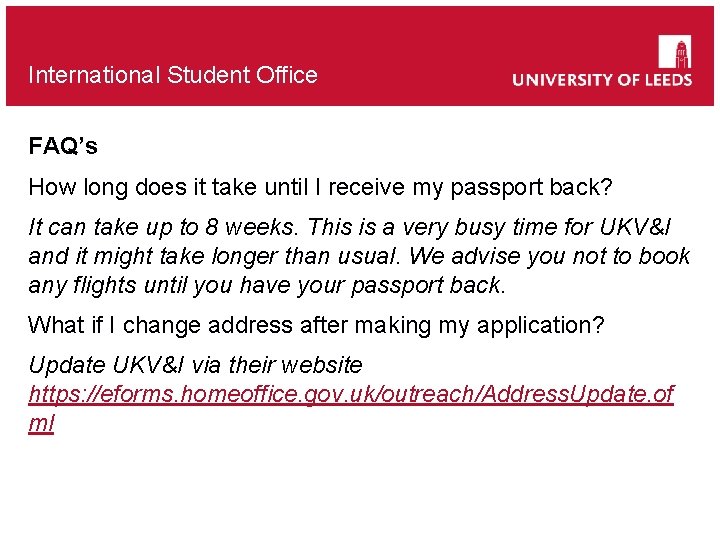Click 'ml' at the end of the link
Screen dimensions: 720x540
(41, 423)
